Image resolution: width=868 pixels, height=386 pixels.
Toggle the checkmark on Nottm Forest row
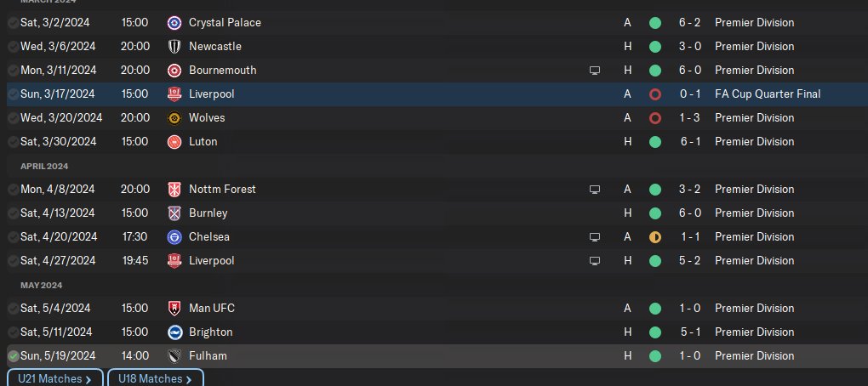pos(14,189)
